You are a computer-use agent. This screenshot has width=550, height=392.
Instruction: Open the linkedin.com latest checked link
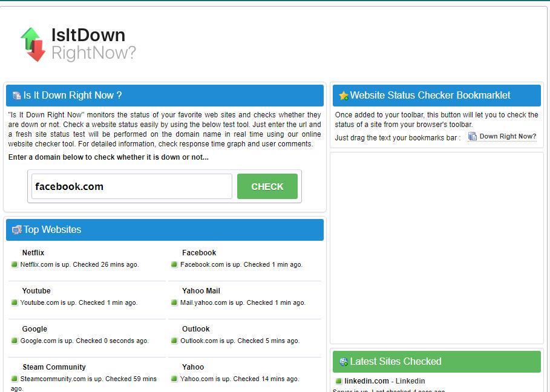[x=367, y=381]
